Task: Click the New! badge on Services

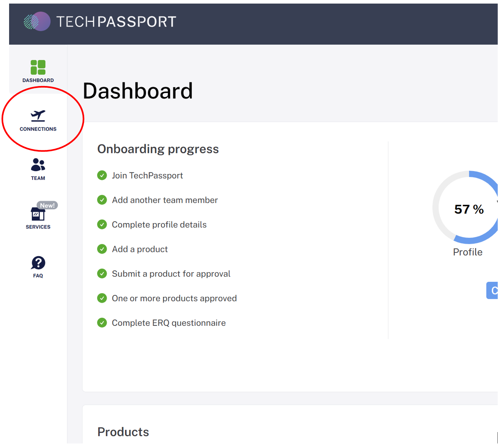Action: 47,205
